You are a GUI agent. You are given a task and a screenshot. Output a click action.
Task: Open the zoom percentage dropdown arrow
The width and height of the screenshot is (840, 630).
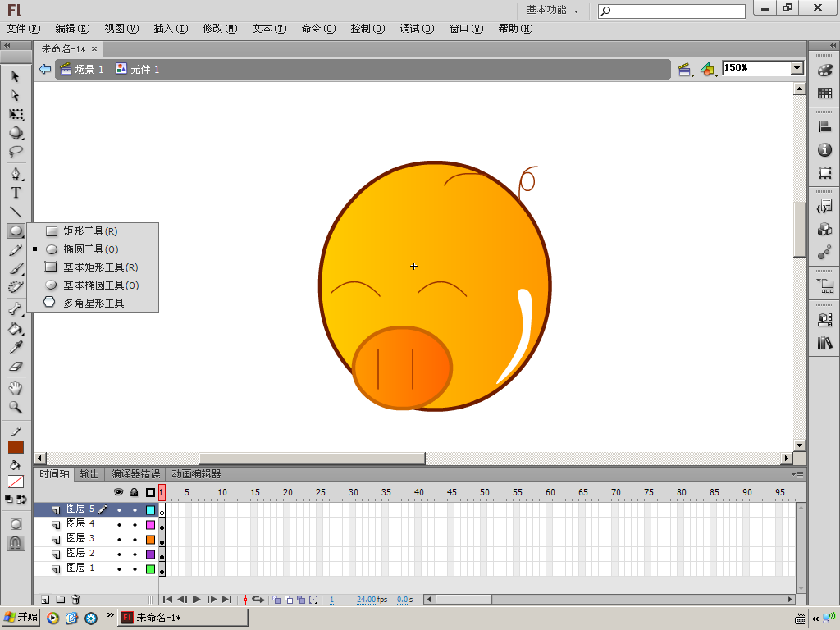point(797,68)
